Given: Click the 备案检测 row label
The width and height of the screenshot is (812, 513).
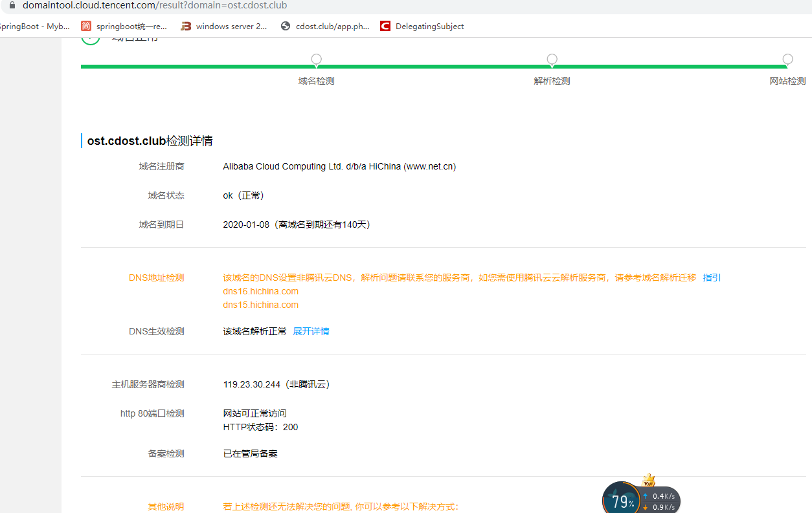Looking at the screenshot, I should (x=166, y=453).
